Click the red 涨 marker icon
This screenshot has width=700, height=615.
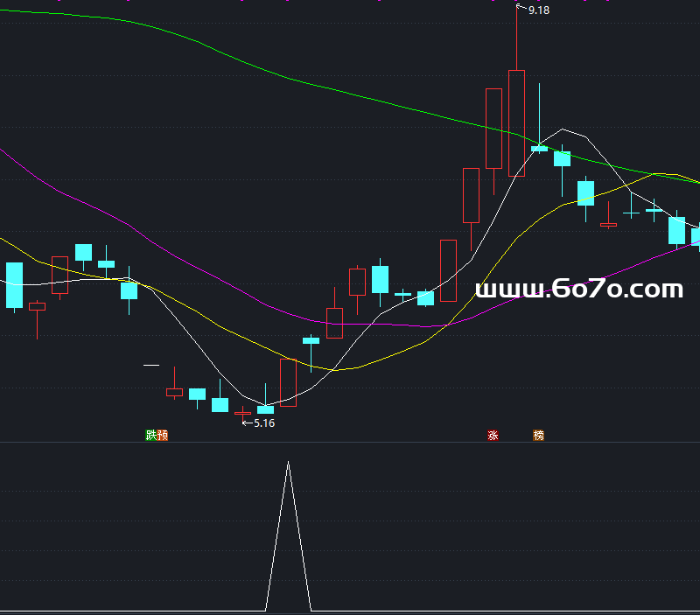tap(493, 435)
